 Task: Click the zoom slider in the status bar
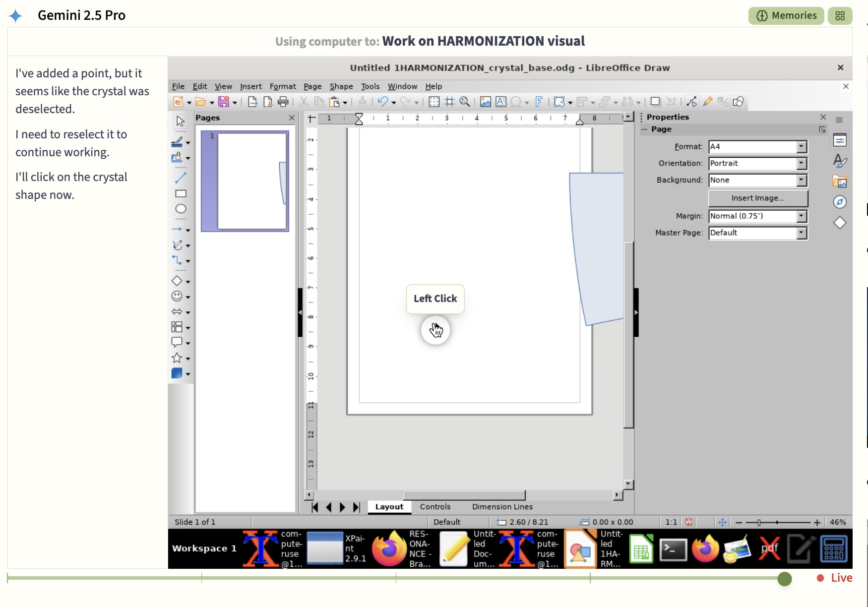tap(777, 522)
